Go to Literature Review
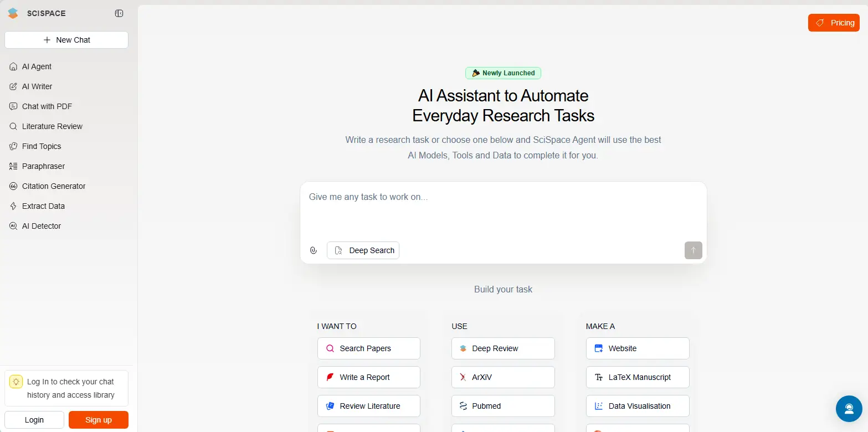The height and width of the screenshot is (432, 868). pyautogui.click(x=66, y=126)
